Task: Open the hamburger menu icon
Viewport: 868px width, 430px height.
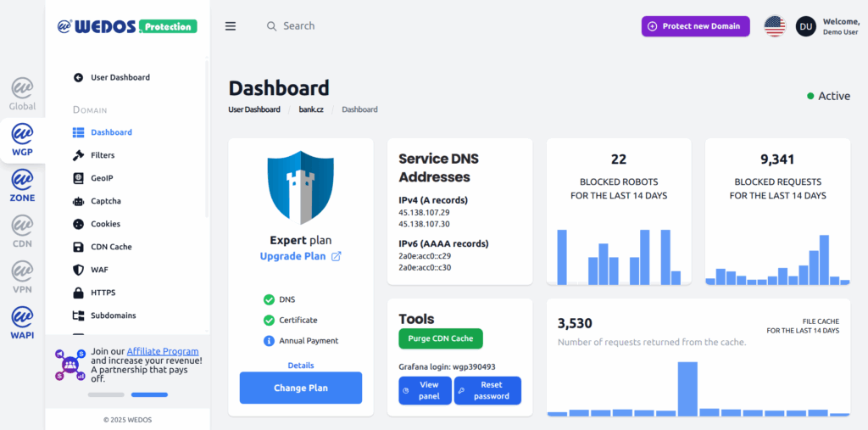Action: click(231, 26)
